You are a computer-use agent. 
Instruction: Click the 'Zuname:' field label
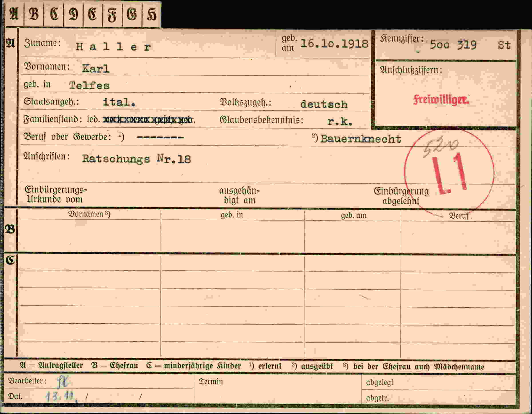42,43
